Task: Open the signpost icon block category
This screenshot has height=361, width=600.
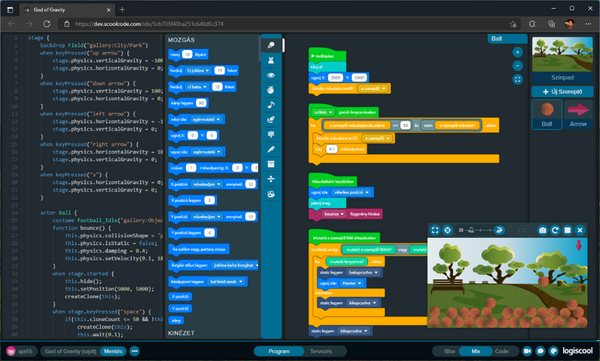Action: [x=271, y=134]
